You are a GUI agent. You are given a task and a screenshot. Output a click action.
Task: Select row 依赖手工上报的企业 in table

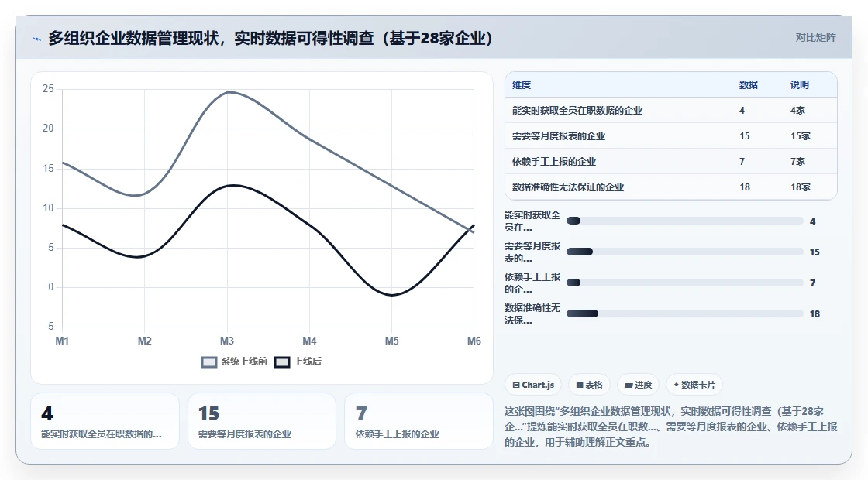[671, 162]
